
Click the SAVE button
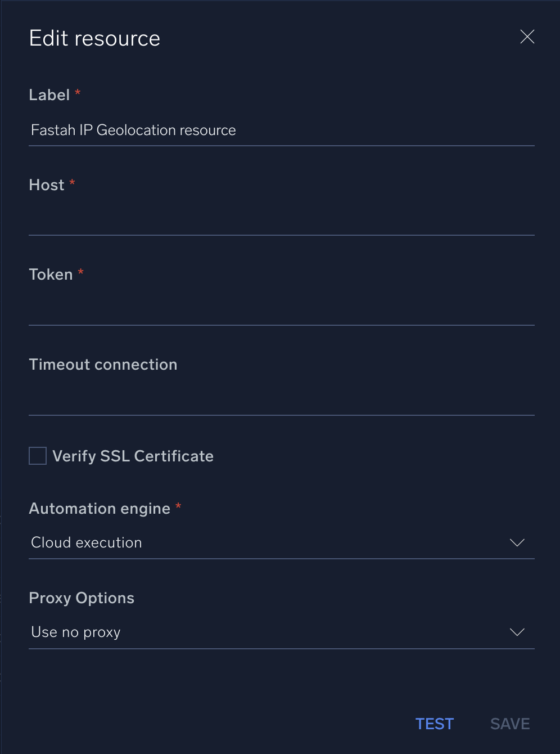pyautogui.click(x=509, y=724)
